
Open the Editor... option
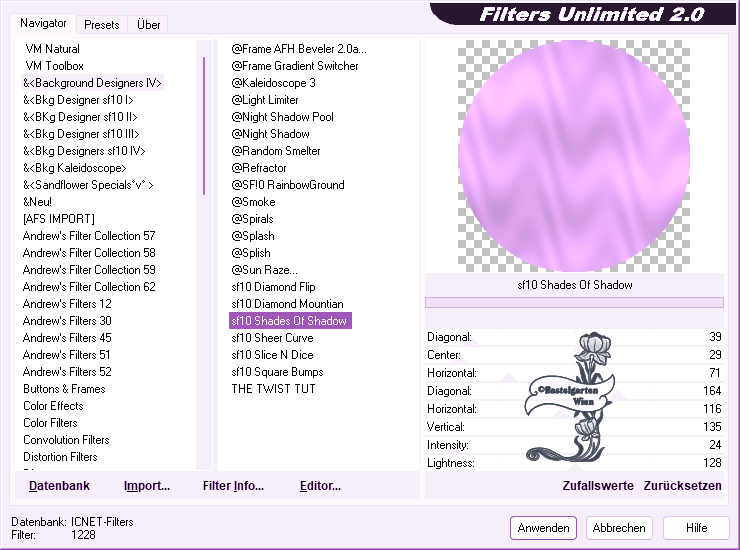[x=320, y=486]
